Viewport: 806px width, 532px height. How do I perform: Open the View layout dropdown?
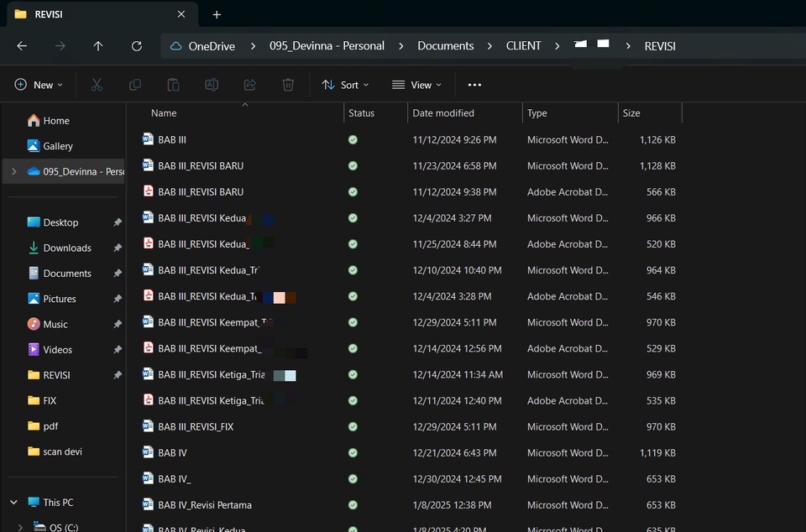point(416,85)
